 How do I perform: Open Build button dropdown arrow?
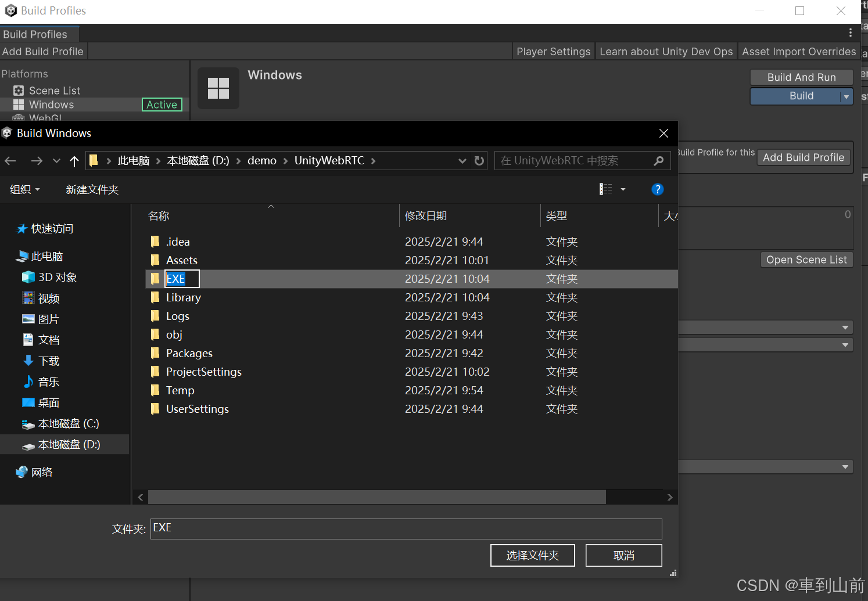(847, 96)
